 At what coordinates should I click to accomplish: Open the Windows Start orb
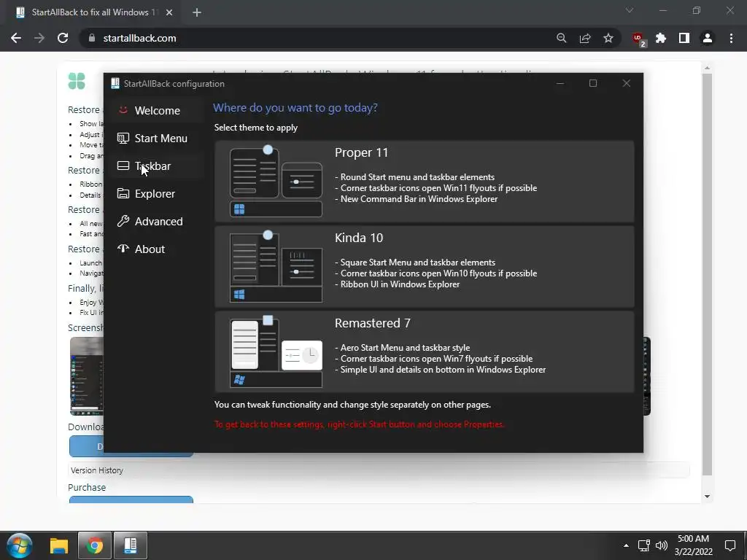(x=20, y=545)
